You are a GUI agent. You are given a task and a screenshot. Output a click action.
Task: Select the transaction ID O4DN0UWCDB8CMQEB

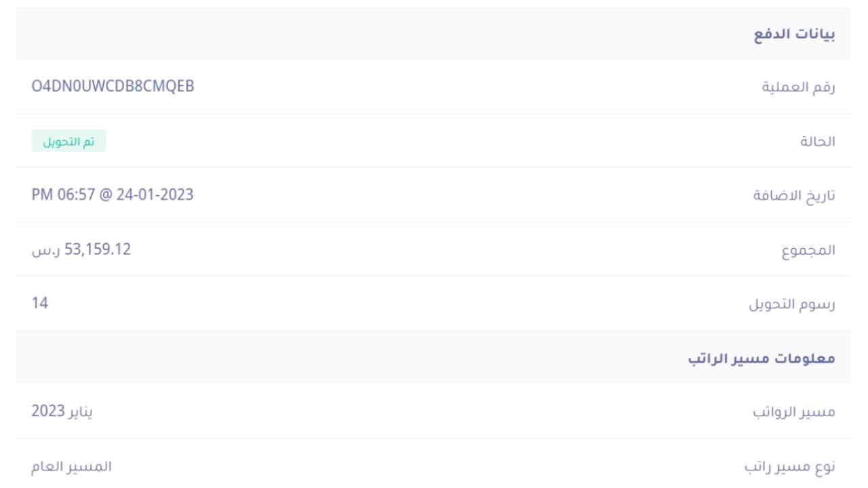click(x=113, y=87)
